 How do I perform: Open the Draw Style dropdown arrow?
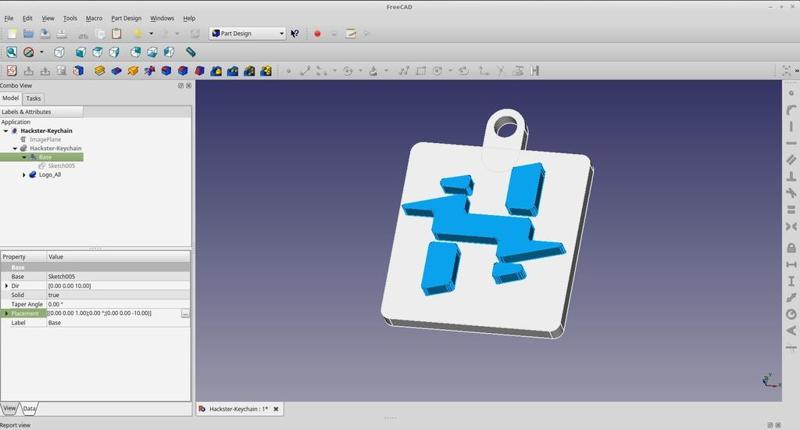click(42, 52)
